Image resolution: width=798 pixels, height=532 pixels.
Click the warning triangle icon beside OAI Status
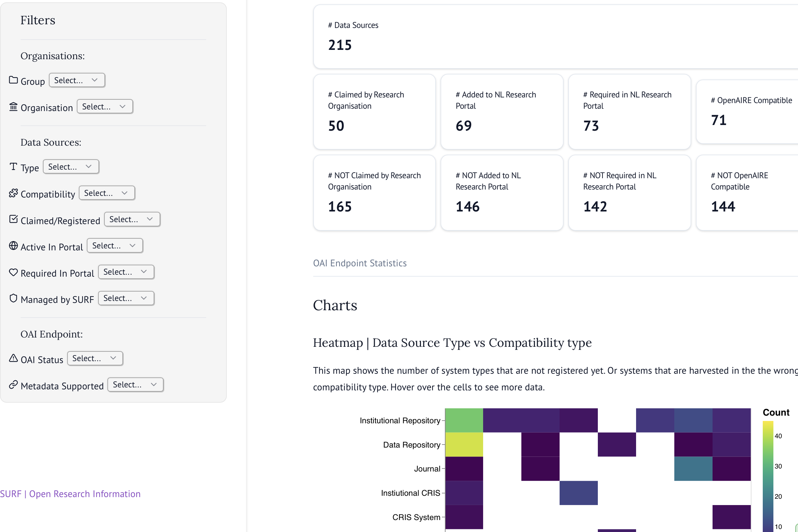(x=13, y=358)
